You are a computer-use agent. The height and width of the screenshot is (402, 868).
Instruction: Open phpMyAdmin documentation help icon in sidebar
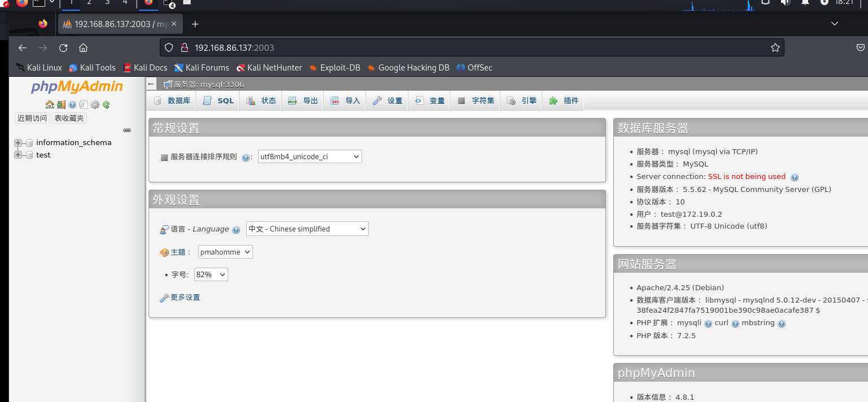click(x=72, y=104)
